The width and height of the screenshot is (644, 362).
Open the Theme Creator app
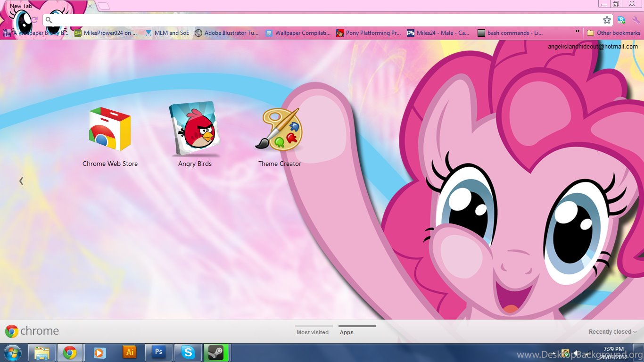(x=280, y=130)
